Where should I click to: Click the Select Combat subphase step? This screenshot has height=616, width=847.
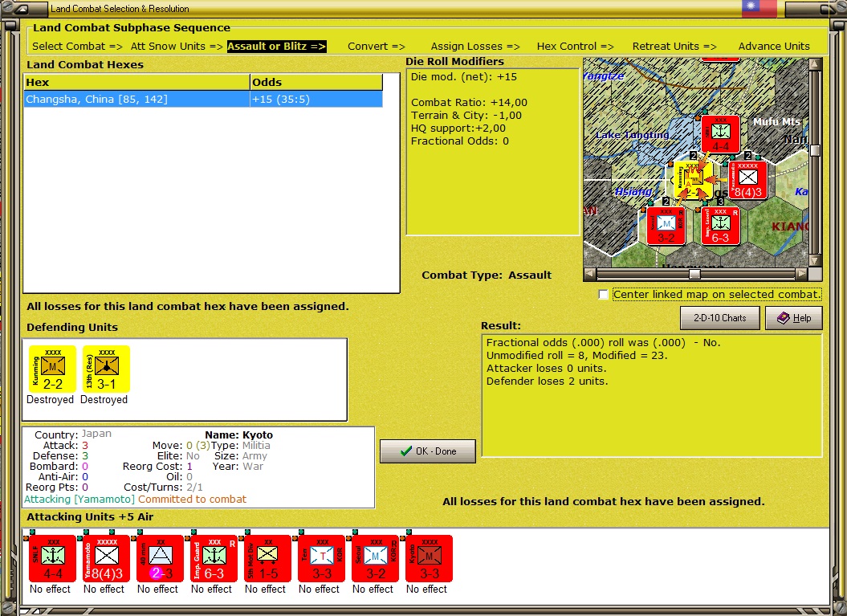tap(77, 47)
